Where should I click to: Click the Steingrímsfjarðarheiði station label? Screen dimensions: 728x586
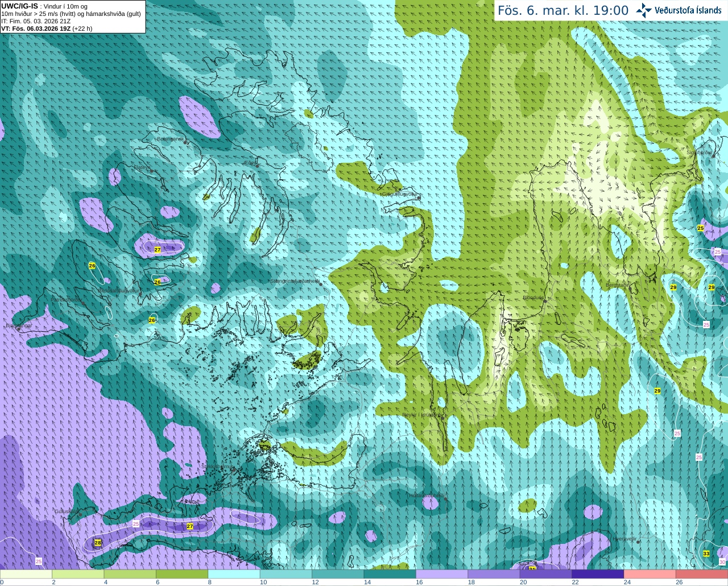click(x=295, y=281)
